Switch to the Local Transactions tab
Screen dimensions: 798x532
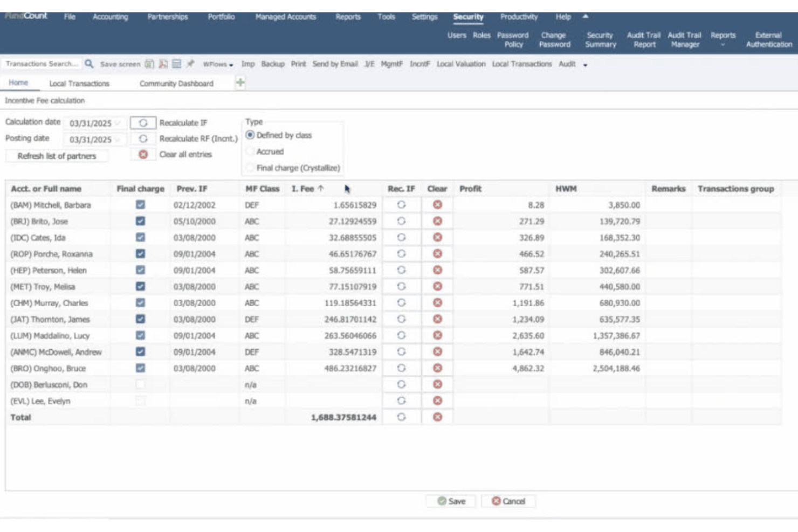point(79,84)
